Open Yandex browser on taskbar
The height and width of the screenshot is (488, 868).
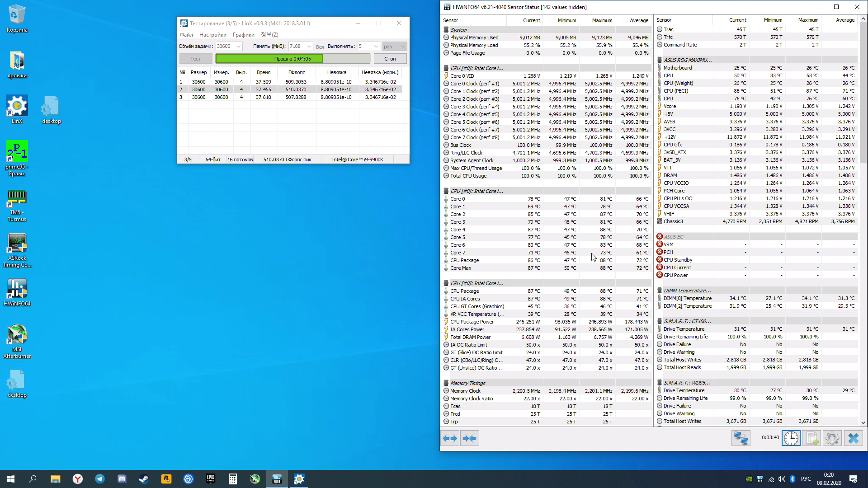[78, 479]
